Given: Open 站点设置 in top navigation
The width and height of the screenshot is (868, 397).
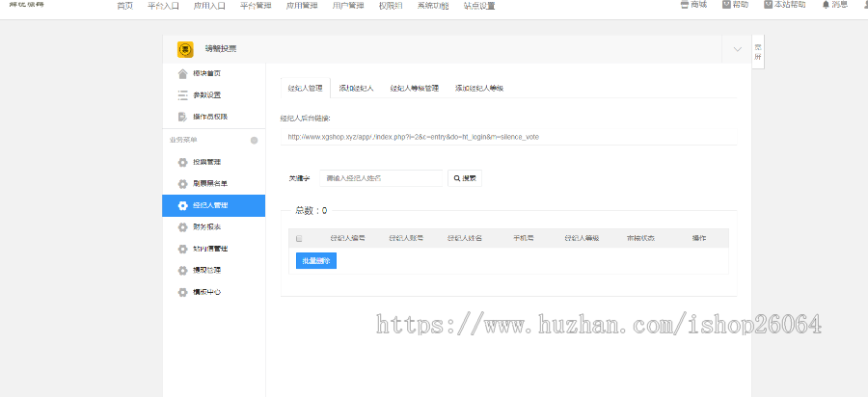Looking at the screenshot, I should coord(479,6).
